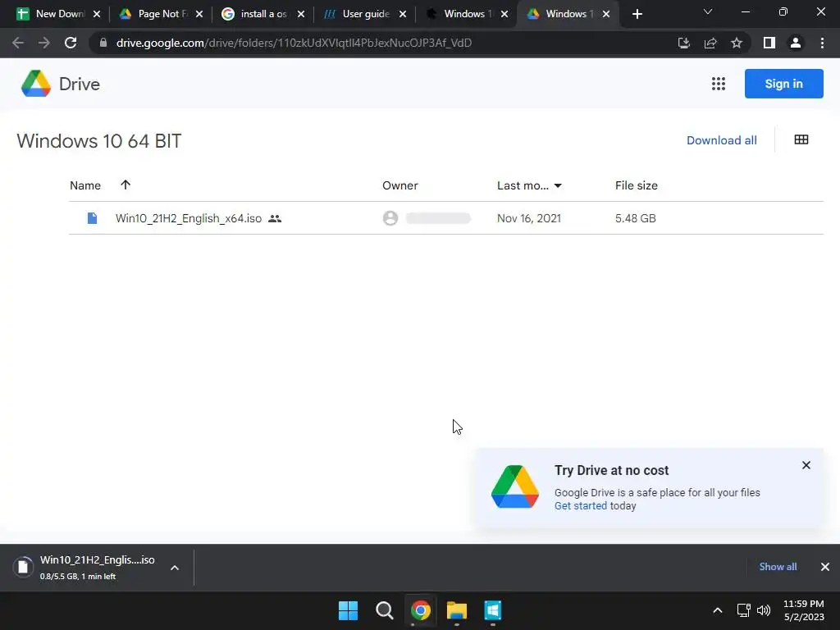Select the Win10_21H2_English_x64.iso file

pos(445,218)
